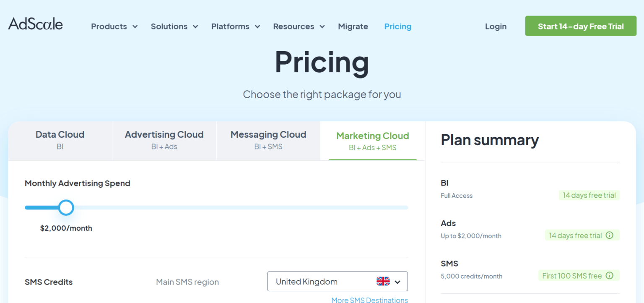This screenshot has width=644, height=303.
Task: Open the Platforms dropdown
Action: click(x=235, y=26)
